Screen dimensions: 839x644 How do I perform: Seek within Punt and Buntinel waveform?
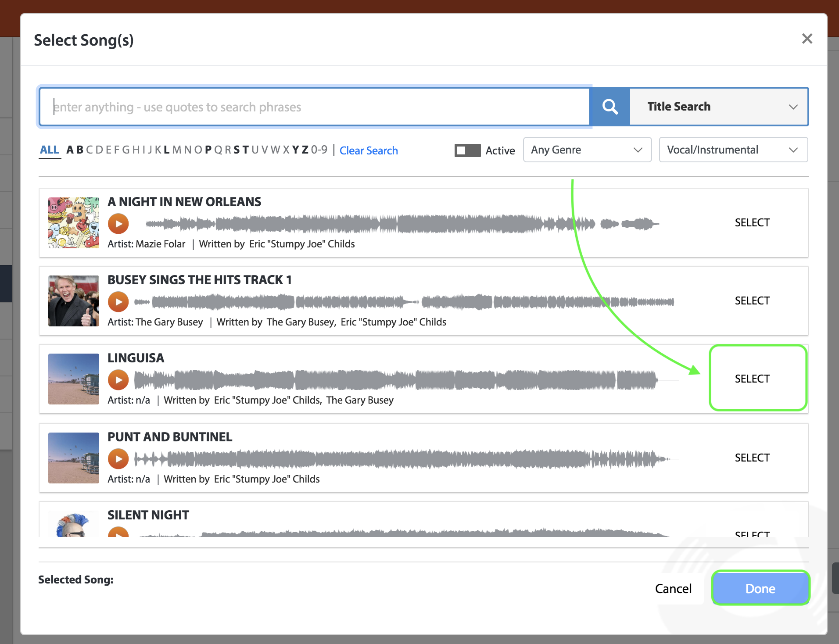(x=407, y=459)
